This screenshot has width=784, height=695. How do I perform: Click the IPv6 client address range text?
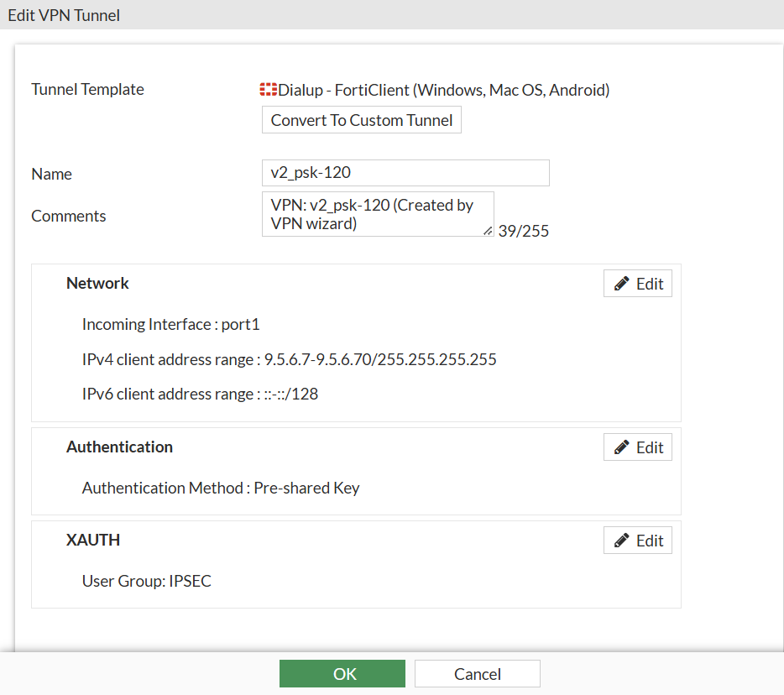[x=200, y=394]
